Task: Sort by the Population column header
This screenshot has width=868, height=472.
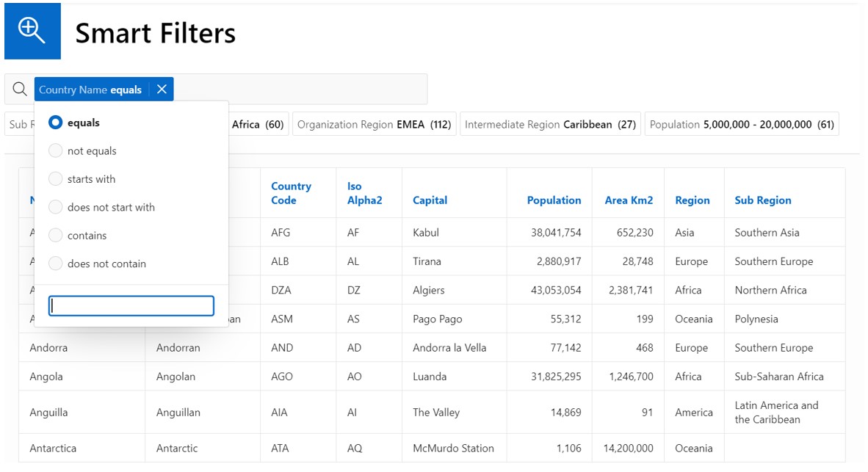Action: 554,200
